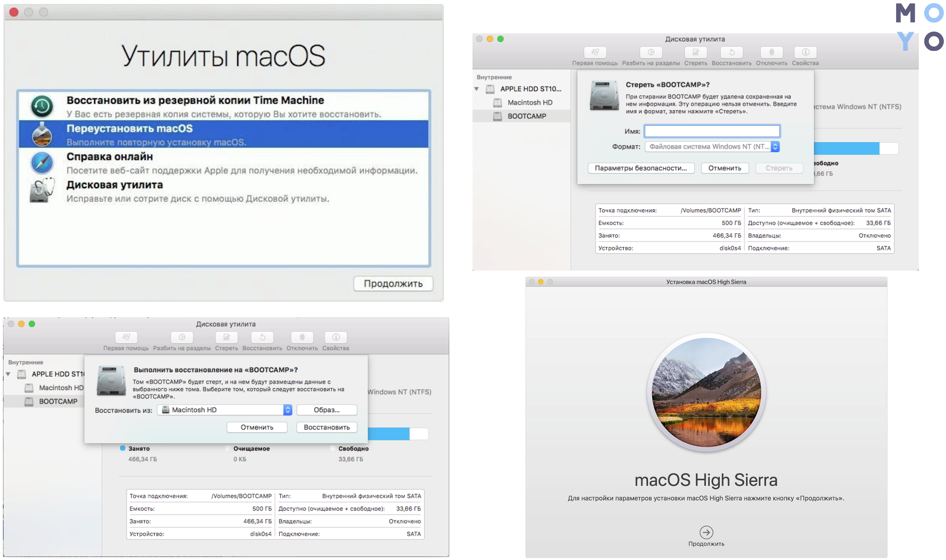The height and width of the screenshot is (560, 946).
Task: Select BOOTCAMP in bottom Disk Utility sidebar
Action: [x=44, y=401]
